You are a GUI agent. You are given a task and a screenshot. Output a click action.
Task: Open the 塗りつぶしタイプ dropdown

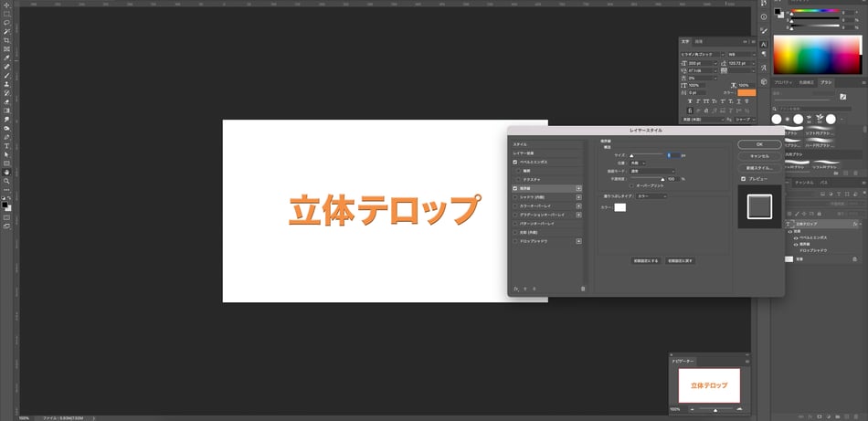(x=651, y=196)
